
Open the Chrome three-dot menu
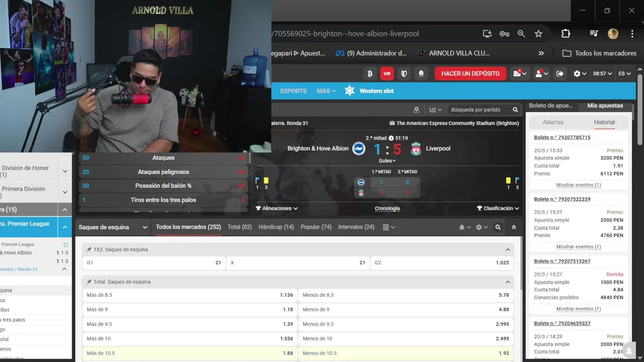[x=632, y=34]
